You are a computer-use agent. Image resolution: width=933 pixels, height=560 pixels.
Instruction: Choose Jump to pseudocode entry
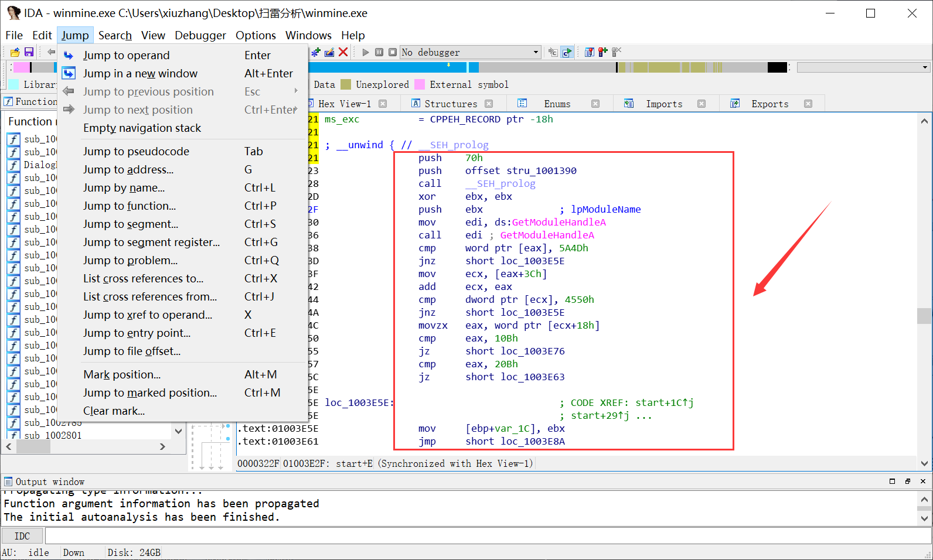click(x=183, y=151)
